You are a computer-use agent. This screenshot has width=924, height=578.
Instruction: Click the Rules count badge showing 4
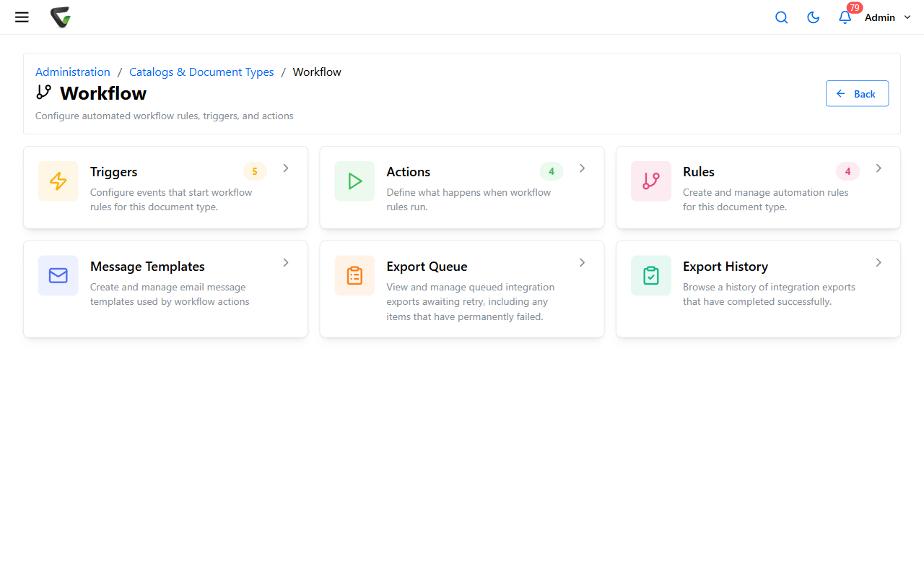(x=847, y=171)
